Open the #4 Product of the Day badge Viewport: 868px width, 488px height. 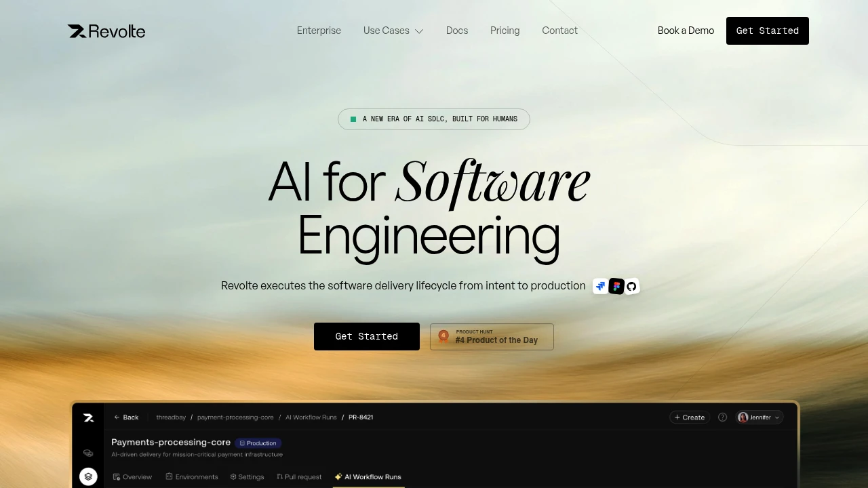[x=492, y=337]
